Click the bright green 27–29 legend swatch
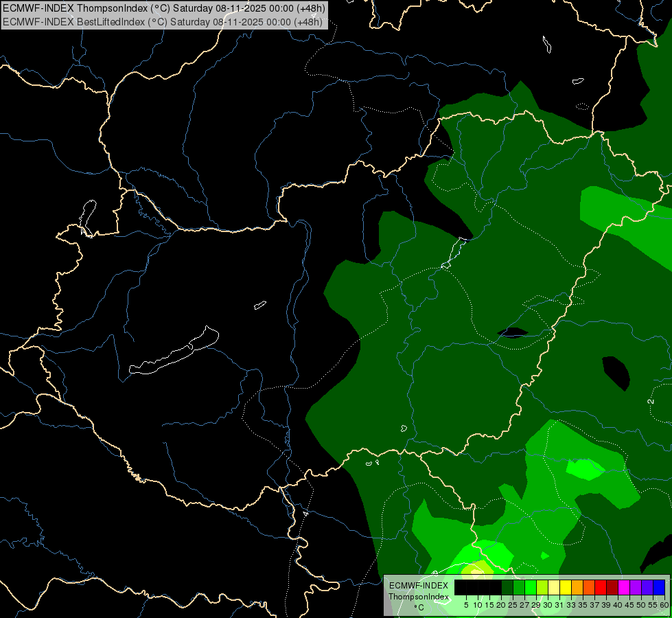Screen dimensions: 672x618 point(531,587)
